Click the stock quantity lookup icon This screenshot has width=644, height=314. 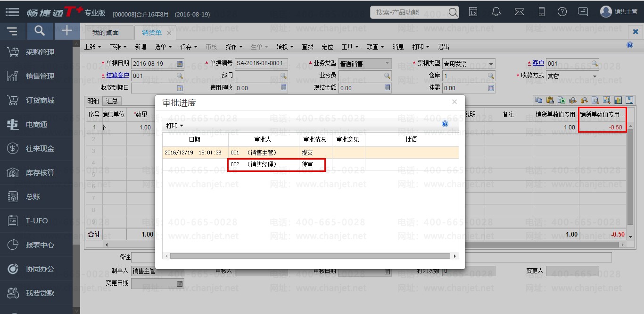coord(572,100)
